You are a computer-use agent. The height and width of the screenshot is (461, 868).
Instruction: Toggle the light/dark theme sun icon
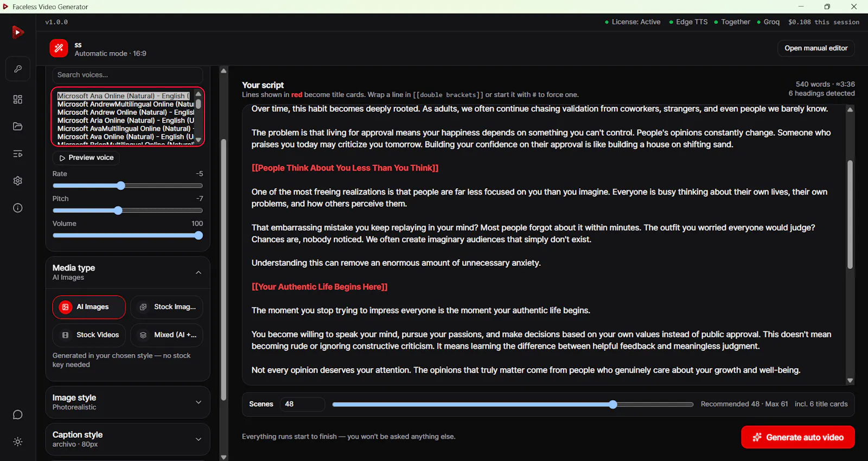(18, 441)
